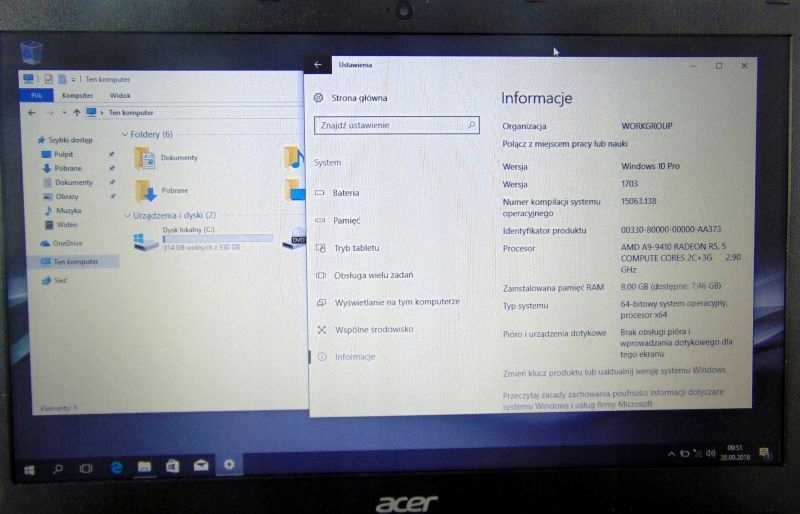Select Pobrane in navigation pane
This screenshot has width=800, height=514.
tap(68, 168)
